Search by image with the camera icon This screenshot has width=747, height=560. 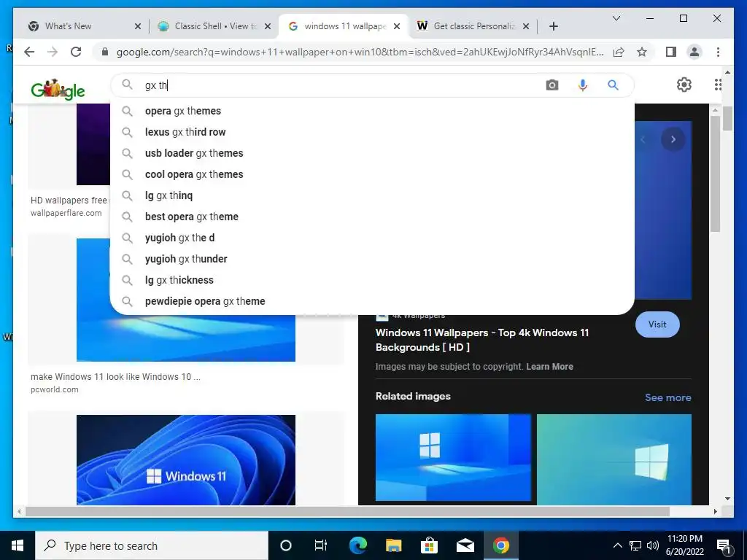pyautogui.click(x=551, y=85)
